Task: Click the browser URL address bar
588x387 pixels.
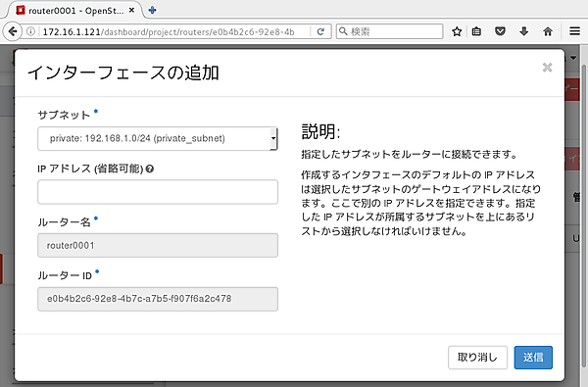Action: (x=169, y=31)
